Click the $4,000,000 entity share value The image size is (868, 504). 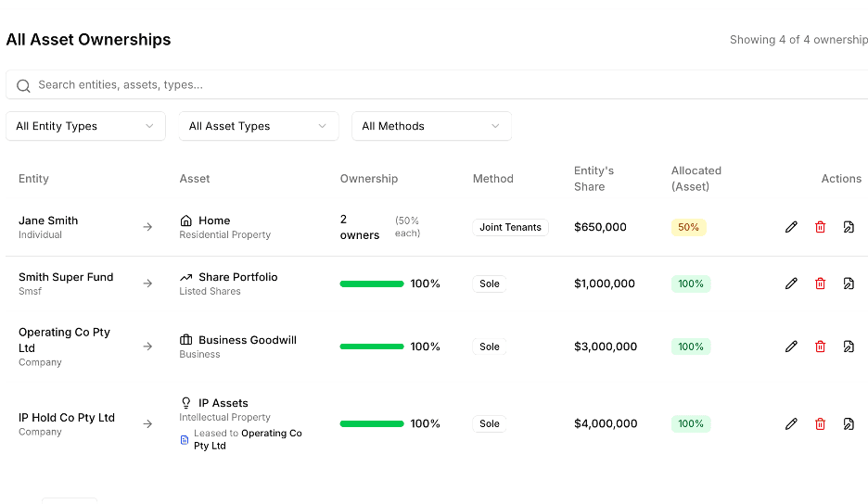(606, 423)
